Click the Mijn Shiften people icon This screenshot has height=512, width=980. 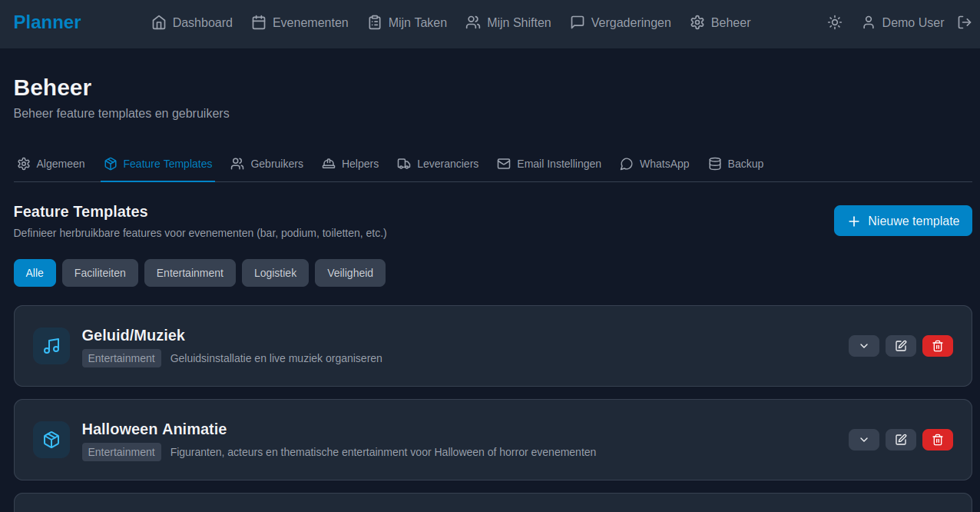coord(473,23)
